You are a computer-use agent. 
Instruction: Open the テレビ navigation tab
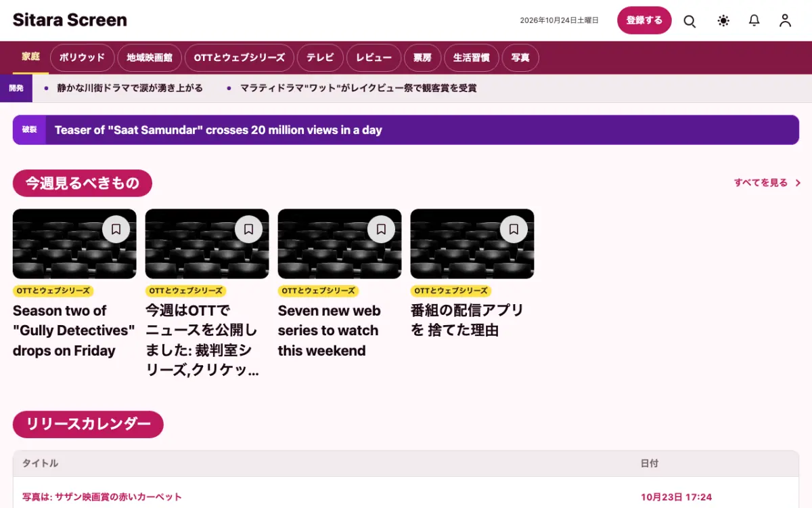point(320,58)
